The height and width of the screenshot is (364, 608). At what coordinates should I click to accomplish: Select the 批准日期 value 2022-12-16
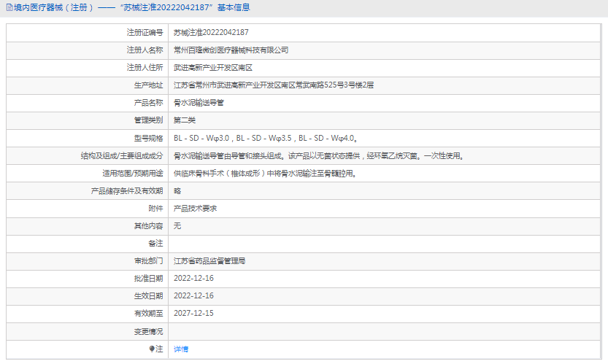coord(193,279)
